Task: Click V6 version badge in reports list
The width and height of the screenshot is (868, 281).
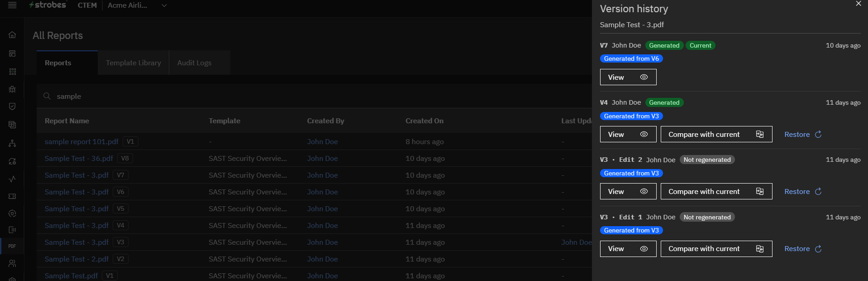Action: pyautogui.click(x=120, y=192)
